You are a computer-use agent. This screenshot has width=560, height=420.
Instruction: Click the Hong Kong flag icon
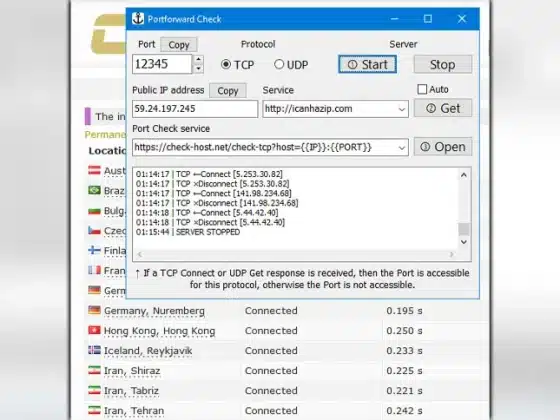click(94, 330)
